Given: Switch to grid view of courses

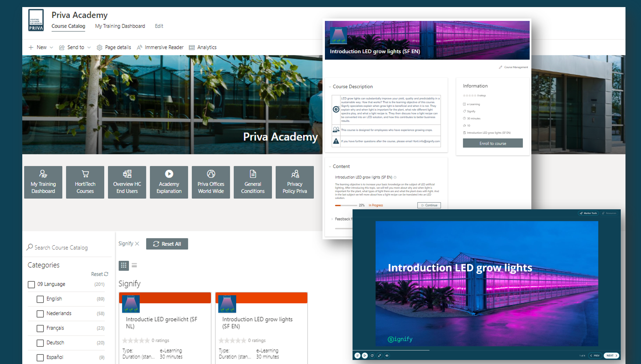Looking at the screenshot, I should (x=124, y=265).
